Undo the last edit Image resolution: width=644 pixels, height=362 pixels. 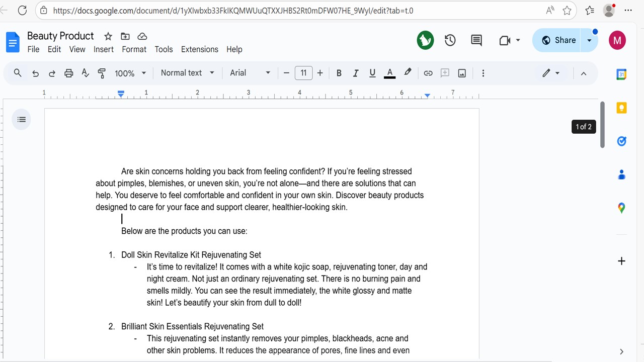point(35,73)
